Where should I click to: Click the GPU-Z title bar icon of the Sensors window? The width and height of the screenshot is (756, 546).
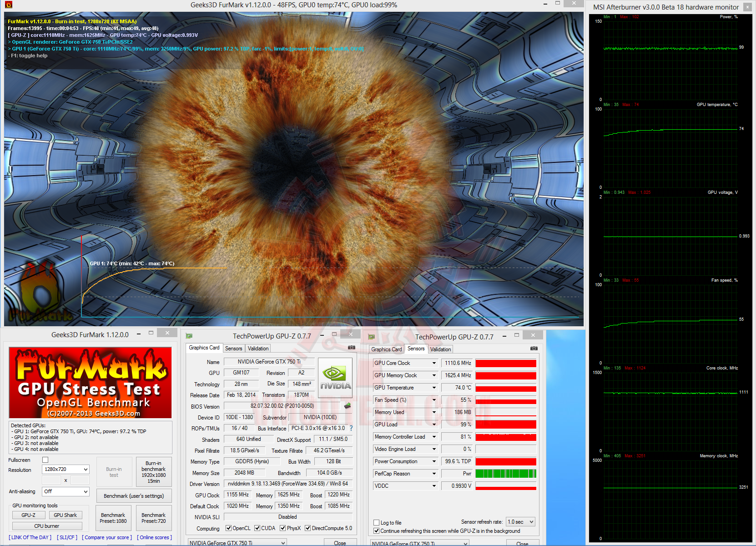[372, 337]
